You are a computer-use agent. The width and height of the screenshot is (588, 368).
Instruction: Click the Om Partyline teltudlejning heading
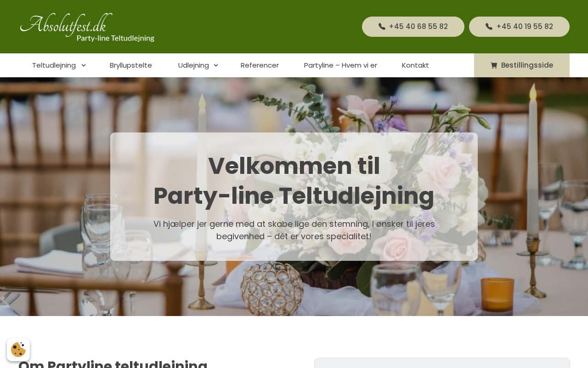pyautogui.click(x=113, y=363)
